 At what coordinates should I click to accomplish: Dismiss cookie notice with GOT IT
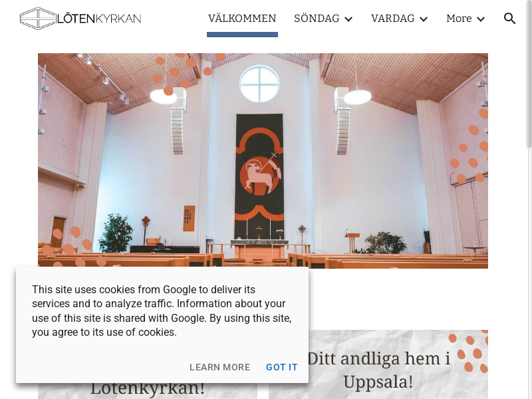pos(282,367)
